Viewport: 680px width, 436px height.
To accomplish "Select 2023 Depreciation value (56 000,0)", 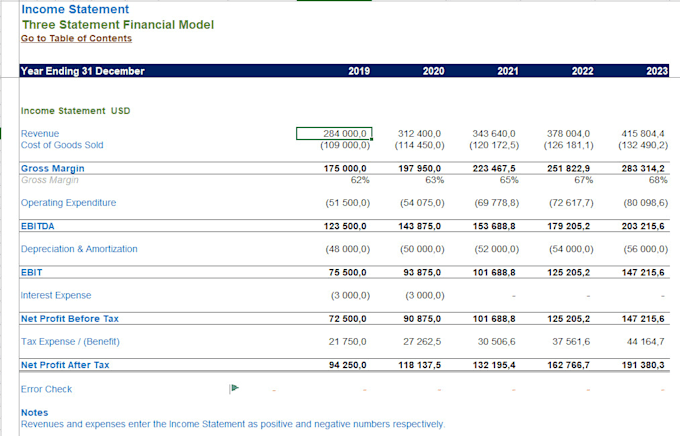I will point(646,249).
